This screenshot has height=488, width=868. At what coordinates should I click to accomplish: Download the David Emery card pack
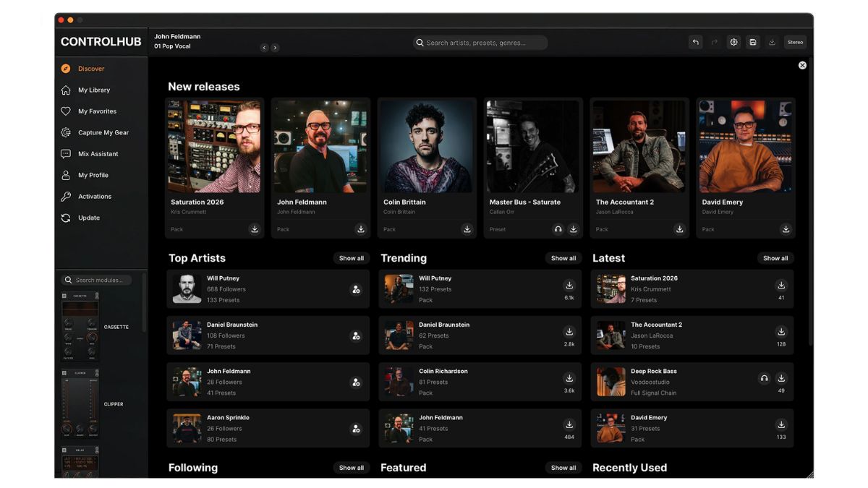coord(786,229)
